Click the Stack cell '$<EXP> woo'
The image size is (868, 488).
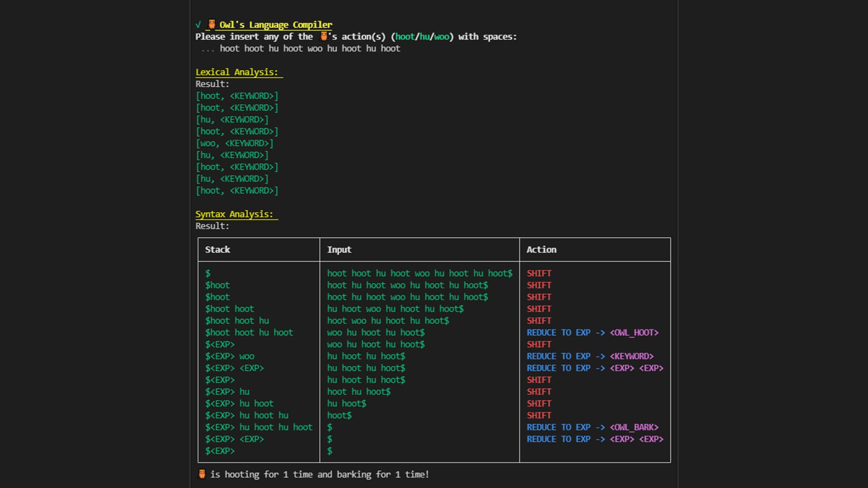230,356
